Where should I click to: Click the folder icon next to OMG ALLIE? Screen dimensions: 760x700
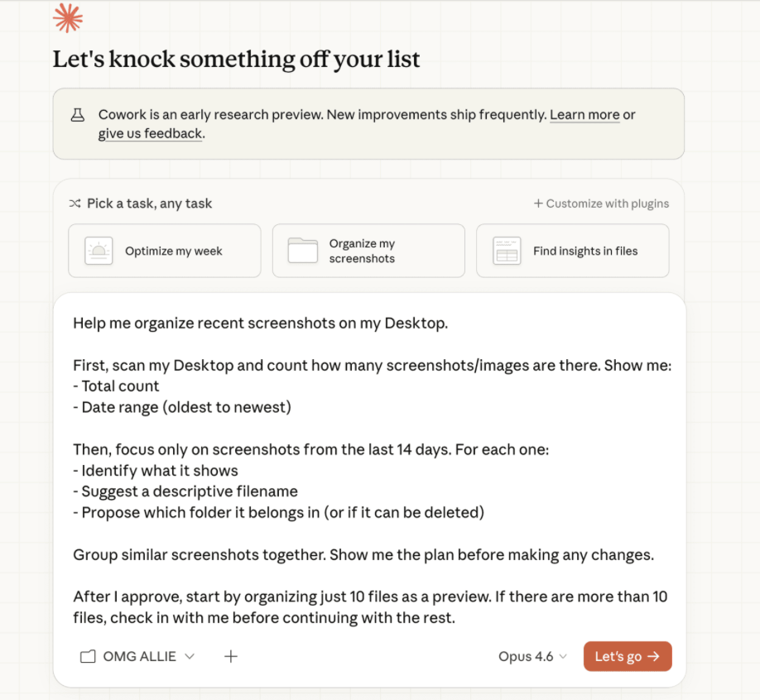pos(88,656)
